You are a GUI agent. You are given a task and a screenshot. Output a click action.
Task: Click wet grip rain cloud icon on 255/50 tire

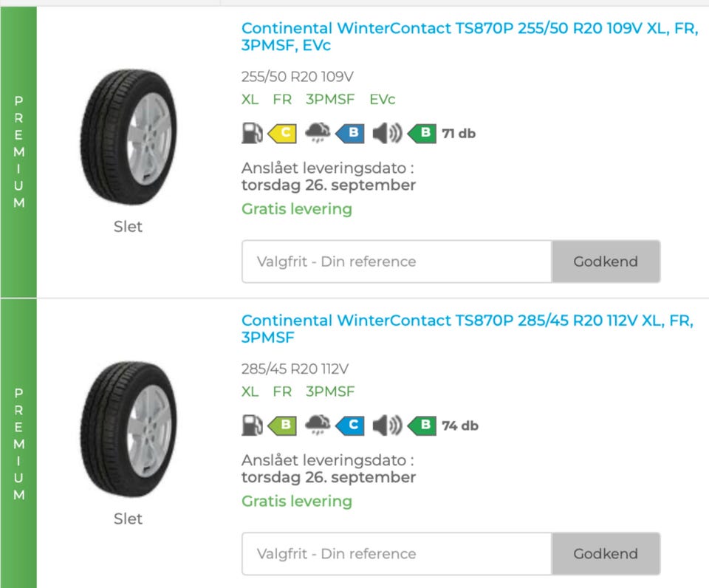point(318,134)
